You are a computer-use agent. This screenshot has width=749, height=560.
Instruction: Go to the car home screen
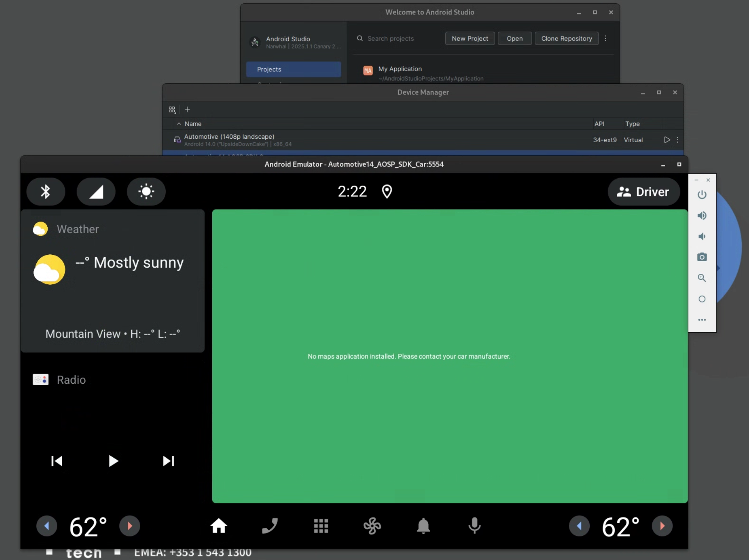(x=219, y=526)
